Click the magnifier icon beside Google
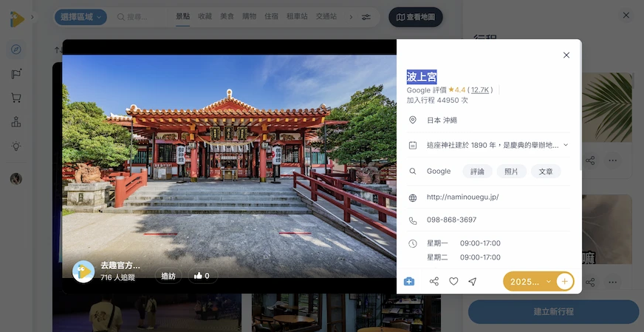This screenshot has width=644, height=332. coord(413,172)
